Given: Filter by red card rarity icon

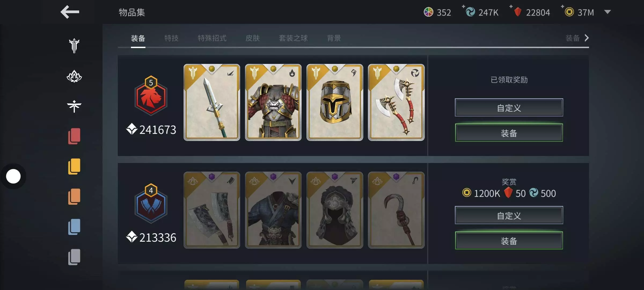Looking at the screenshot, I should (74, 136).
